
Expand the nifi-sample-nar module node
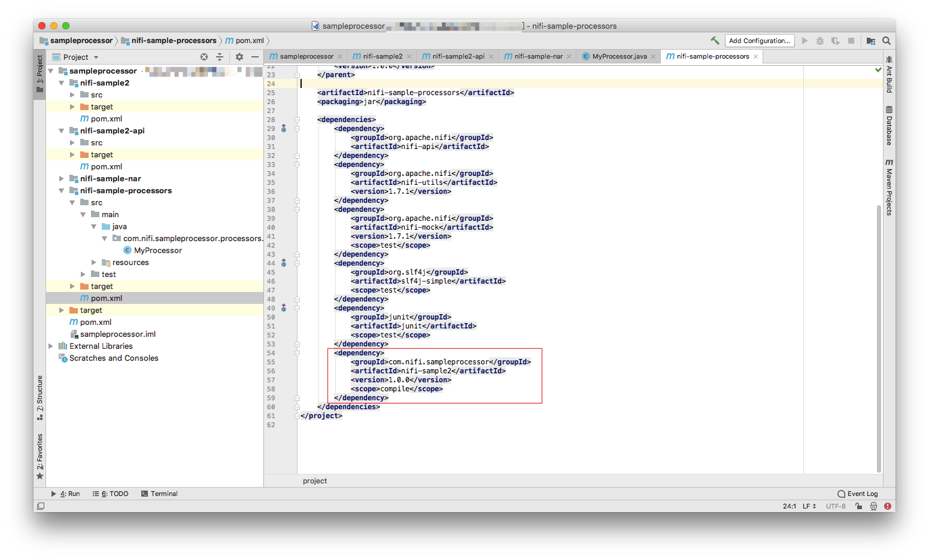click(x=62, y=179)
